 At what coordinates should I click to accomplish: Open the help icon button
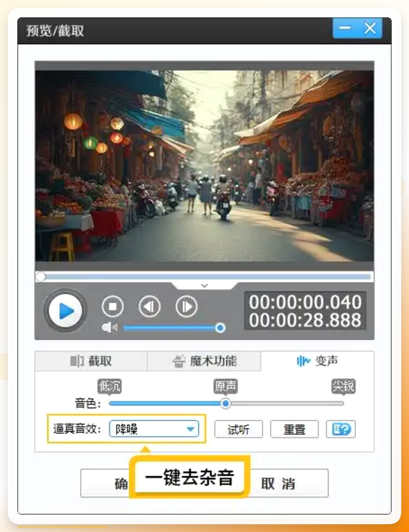tap(341, 429)
